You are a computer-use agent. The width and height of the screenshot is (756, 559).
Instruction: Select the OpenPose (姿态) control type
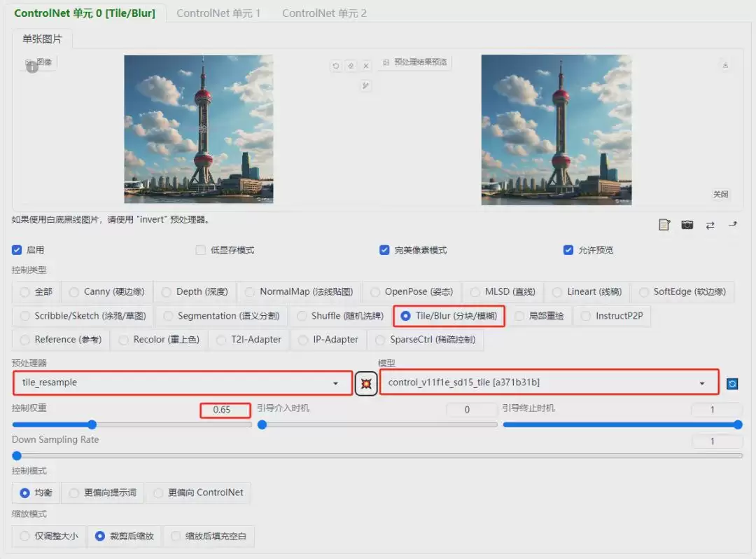pyautogui.click(x=412, y=292)
